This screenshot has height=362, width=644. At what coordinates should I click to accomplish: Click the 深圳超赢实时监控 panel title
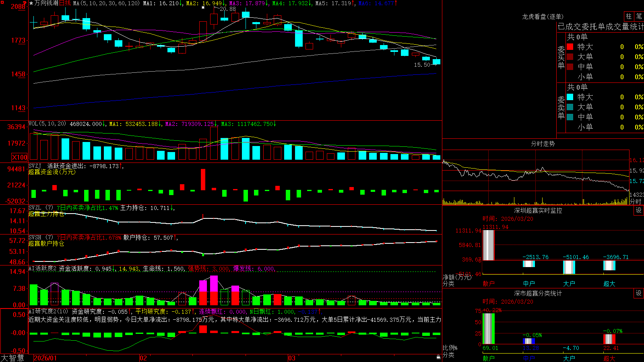538,210
